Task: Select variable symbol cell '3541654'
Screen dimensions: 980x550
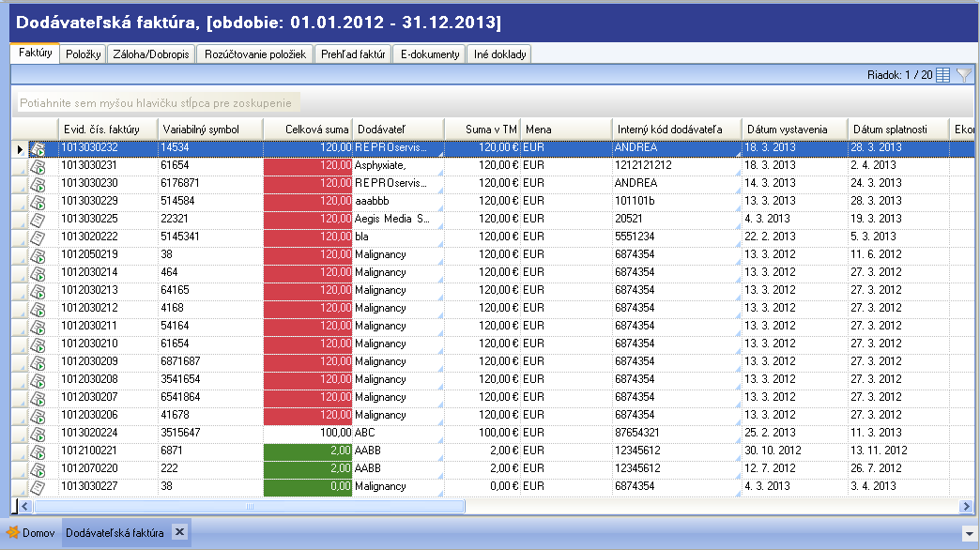Action: coord(210,379)
